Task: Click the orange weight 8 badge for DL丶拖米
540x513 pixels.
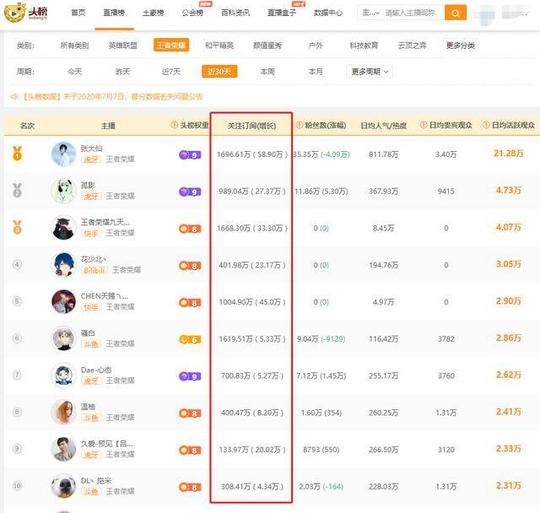Action: 190,488
